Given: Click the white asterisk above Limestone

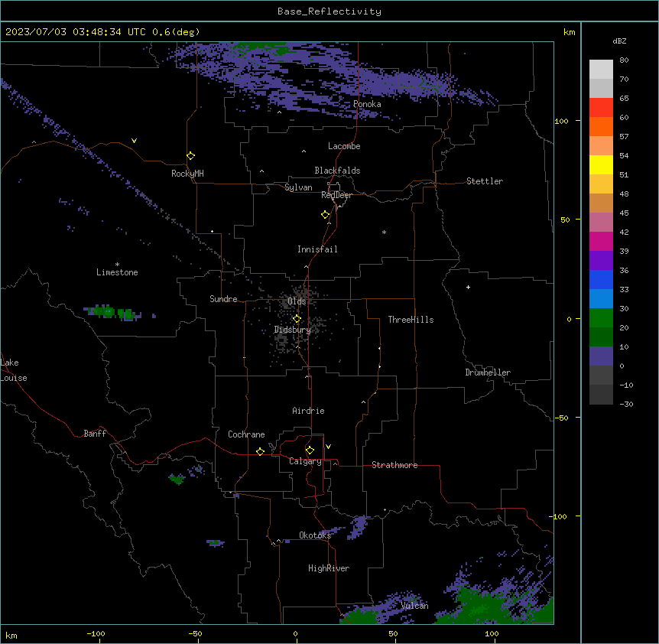Looking at the screenshot, I should (x=117, y=265).
